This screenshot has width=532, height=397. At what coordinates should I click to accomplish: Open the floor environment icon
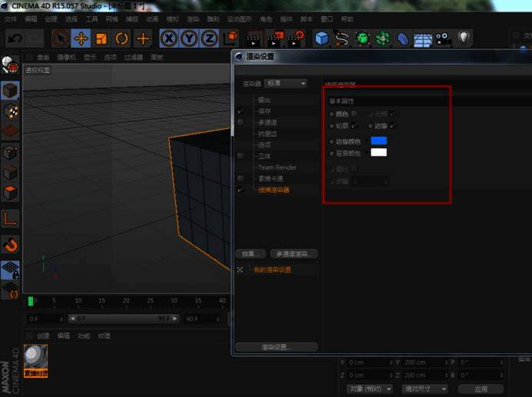point(423,38)
